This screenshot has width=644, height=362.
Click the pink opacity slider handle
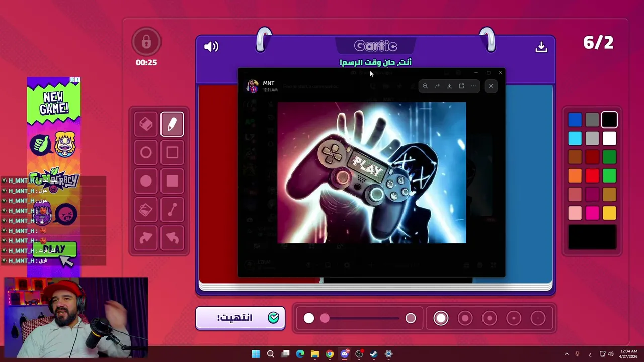[x=325, y=318]
